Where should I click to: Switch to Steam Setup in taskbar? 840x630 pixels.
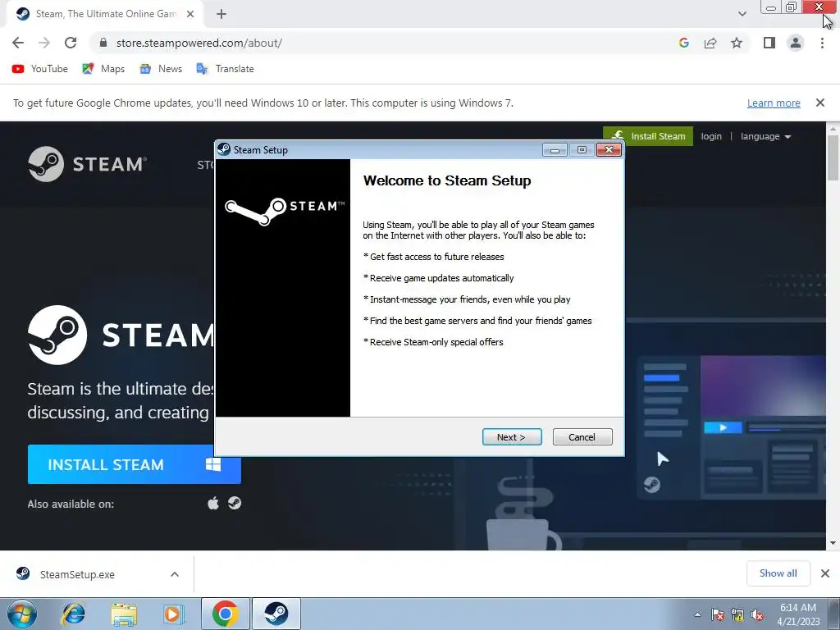(x=276, y=614)
